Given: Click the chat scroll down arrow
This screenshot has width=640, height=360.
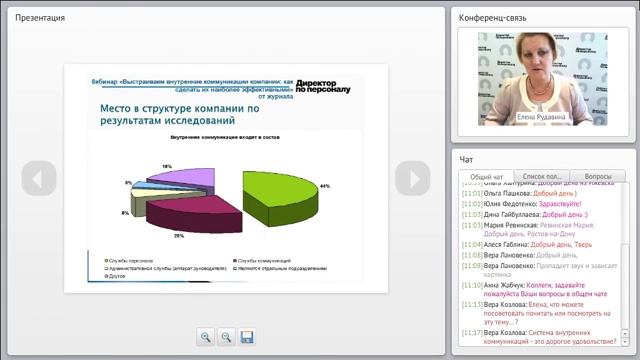Looking at the screenshot, I should click(x=624, y=342).
